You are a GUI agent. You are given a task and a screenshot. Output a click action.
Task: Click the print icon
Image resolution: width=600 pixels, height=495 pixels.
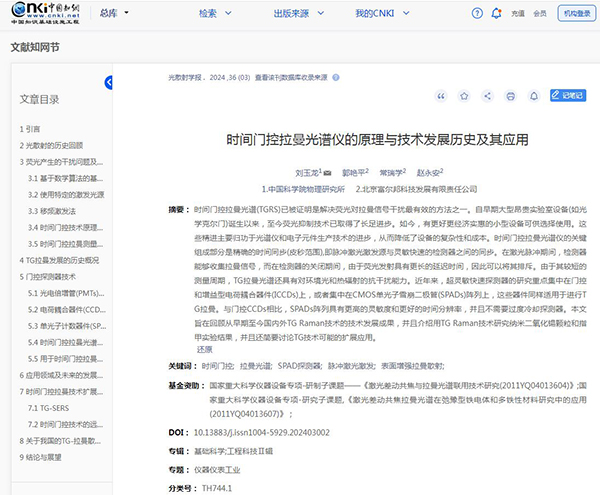click(509, 96)
